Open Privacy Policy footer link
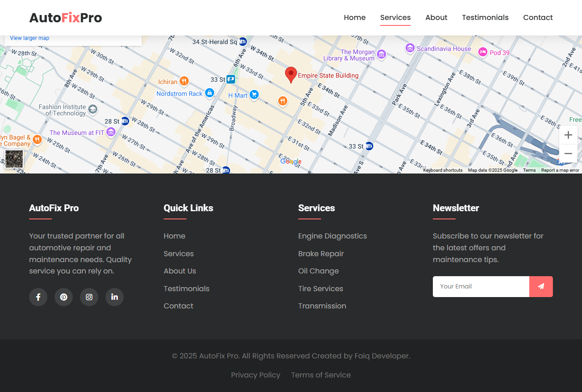This screenshot has width=582, height=392. 256,375
